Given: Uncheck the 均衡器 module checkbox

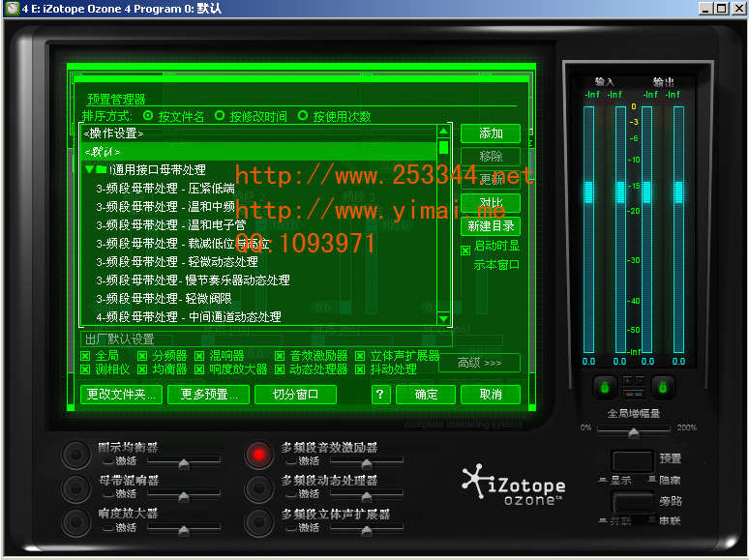Looking at the screenshot, I should [142, 369].
